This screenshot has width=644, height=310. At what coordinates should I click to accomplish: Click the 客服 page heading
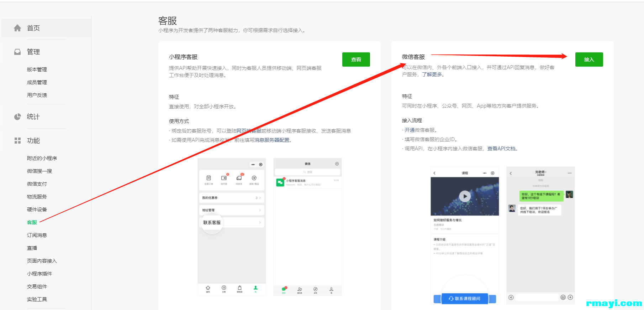[168, 21]
